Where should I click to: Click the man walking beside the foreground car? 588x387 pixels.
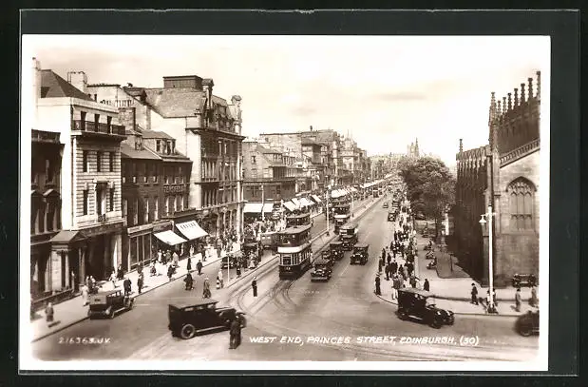pyautogui.click(x=235, y=332)
